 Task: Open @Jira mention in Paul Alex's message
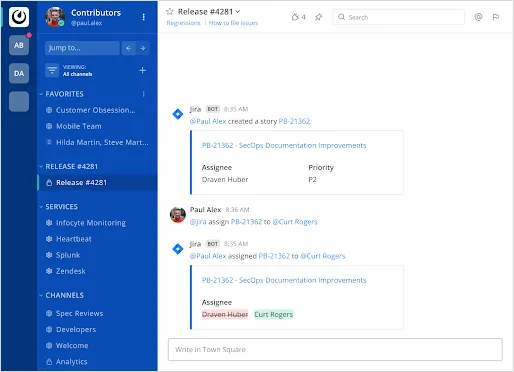(198, 222)
